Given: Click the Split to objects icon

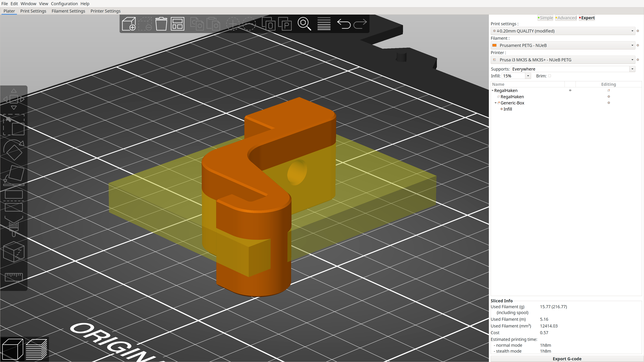Looking at the screenshot, I should [x=269, y=24].
